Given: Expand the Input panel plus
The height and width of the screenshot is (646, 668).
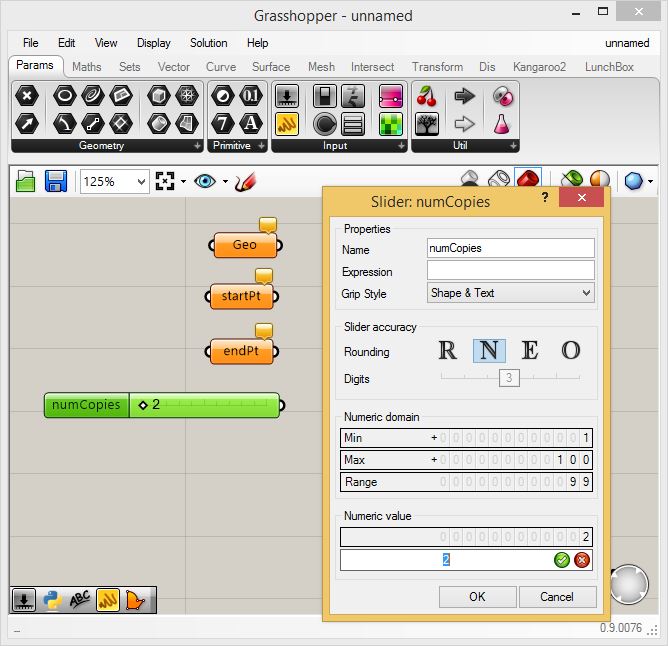Looking at the screenshot, I should tap(401, 146).
